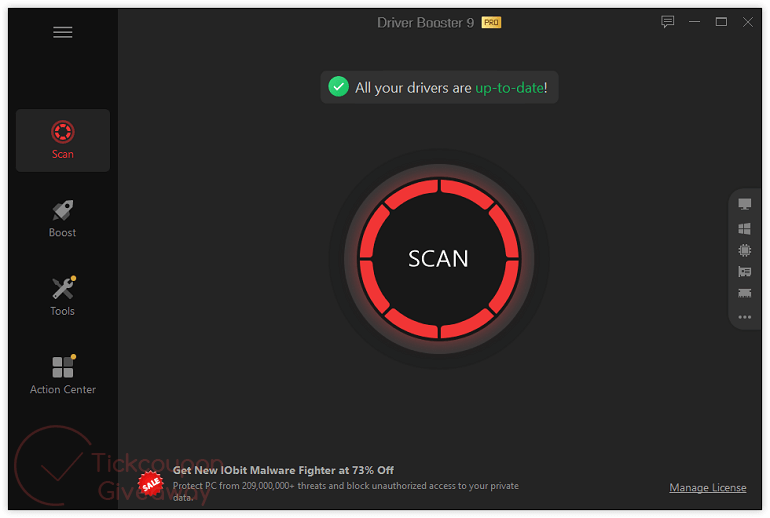Screen dimensions: 770x518
Task: Open the hamburger menu
Action: click(x=62, y=32)
